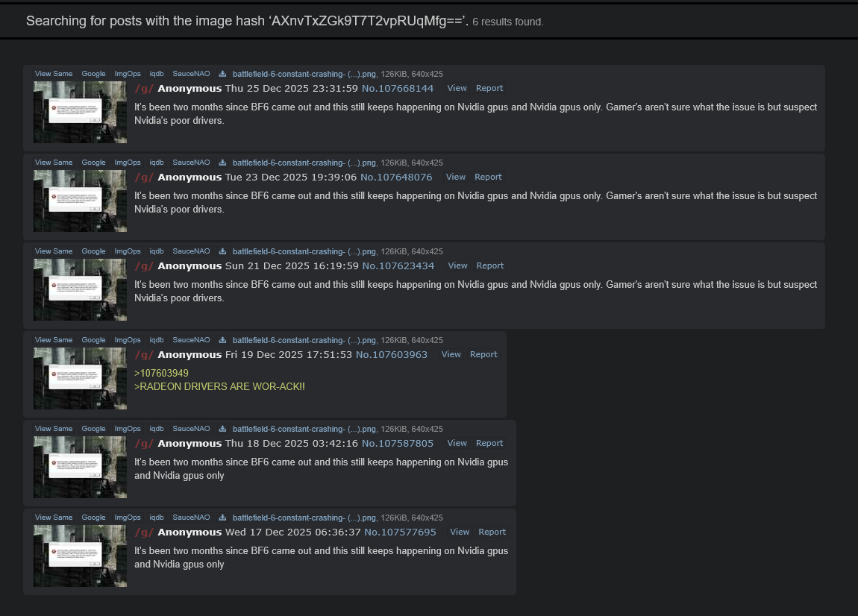
Task: Download image icon in post No.107587805
Action: tap(223, 429)
